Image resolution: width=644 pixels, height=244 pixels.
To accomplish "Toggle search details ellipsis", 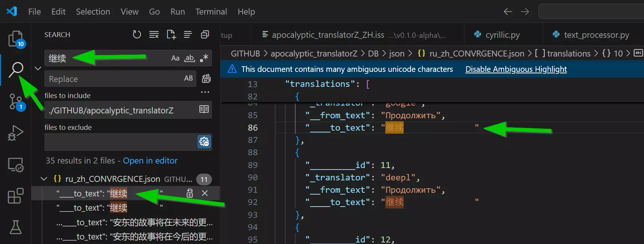I will 205,92.
